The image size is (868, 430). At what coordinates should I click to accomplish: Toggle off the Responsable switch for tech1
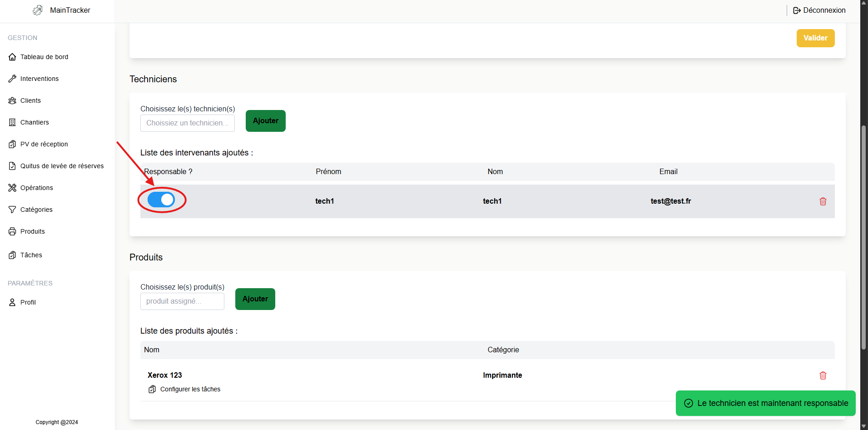pos(161,200)
